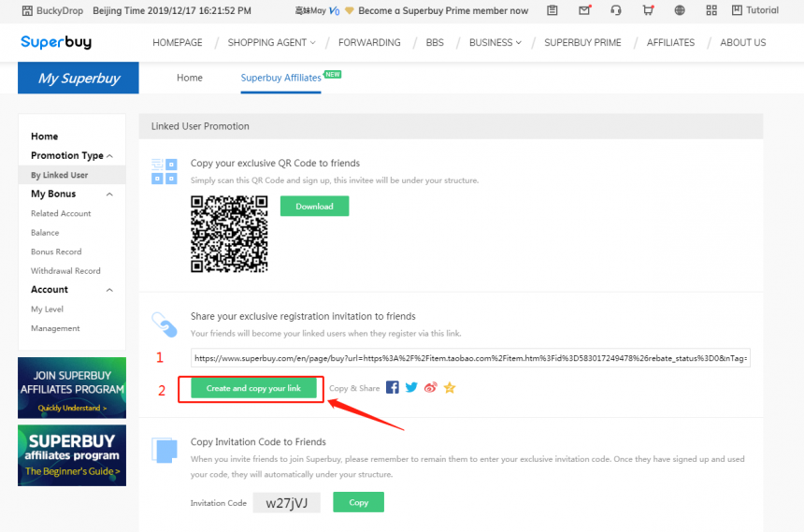The width and height of the screenshot is (804, 532).
Task: Open the orders clipboard icon
Action: point(553,11)
